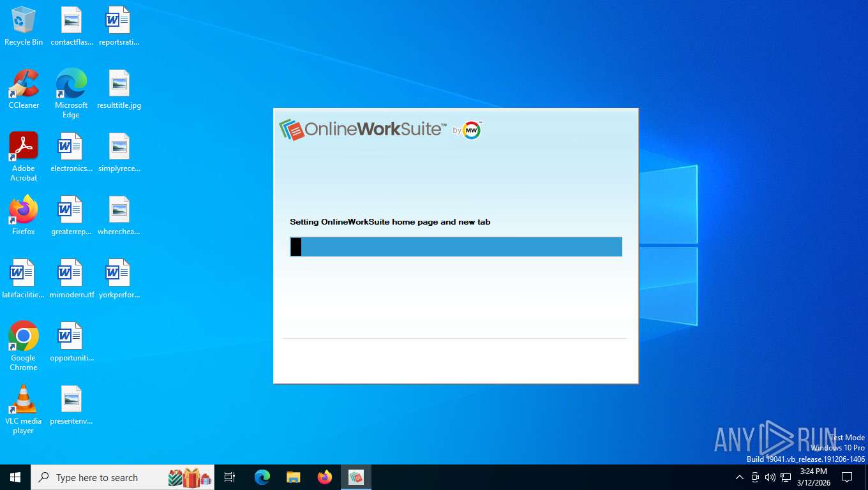Select the VLC media player shortcut

(24, 410)
